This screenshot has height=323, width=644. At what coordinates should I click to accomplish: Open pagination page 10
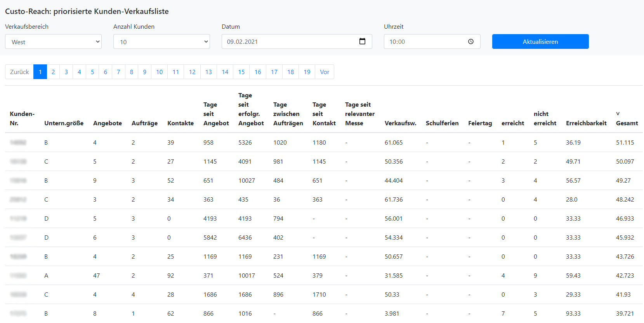(159, 72)
